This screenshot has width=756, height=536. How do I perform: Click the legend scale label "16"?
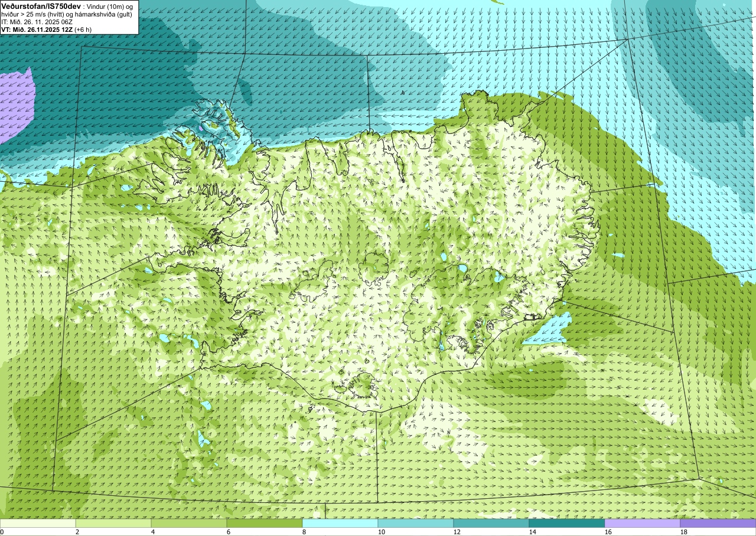tap(608, 532)
